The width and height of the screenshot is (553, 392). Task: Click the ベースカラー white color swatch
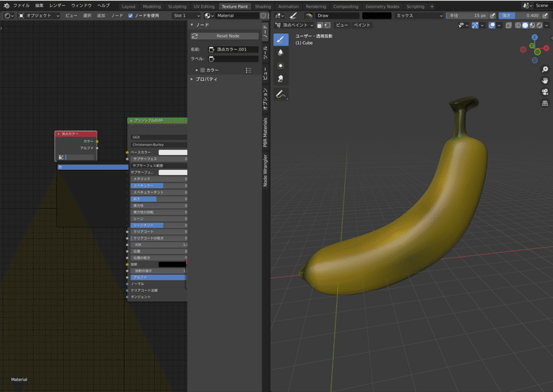(173, 152)
